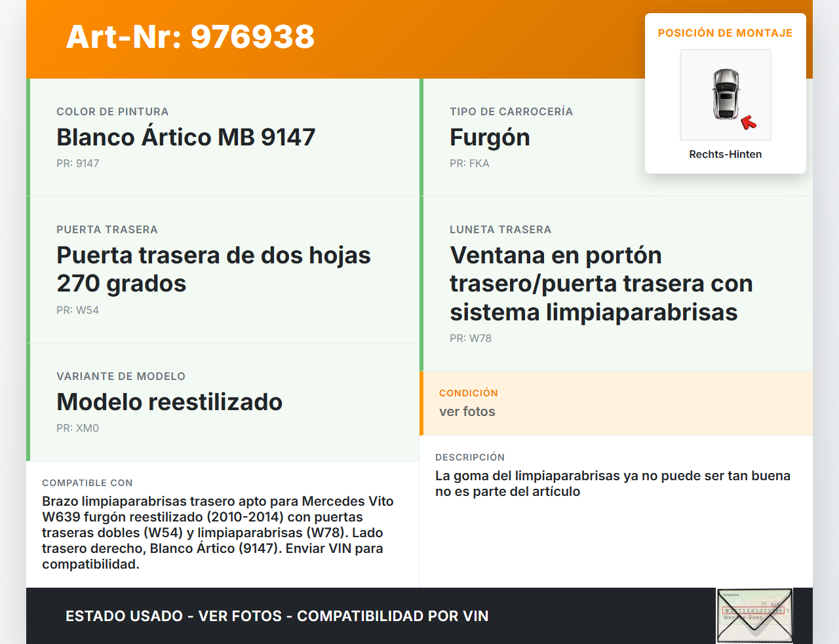This screenshot has width=839, height=644.
Task: Click the COMPATIBLE CON label
Action: [87, 483]
